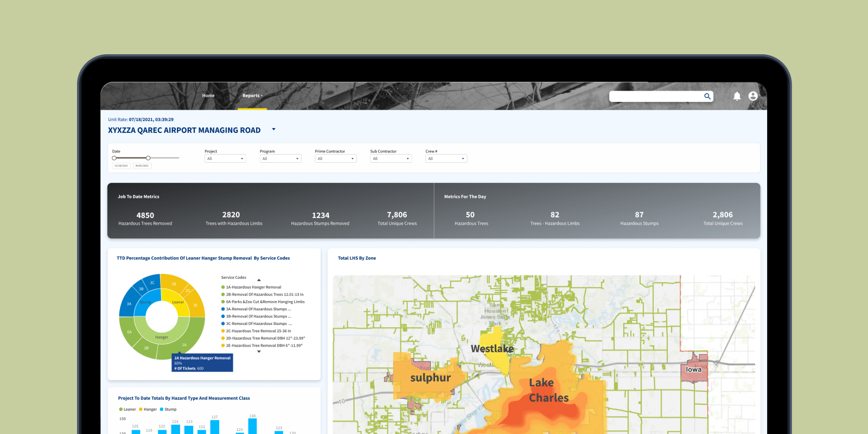
Task: Open the notifications bell
Action: pos(737,96)
